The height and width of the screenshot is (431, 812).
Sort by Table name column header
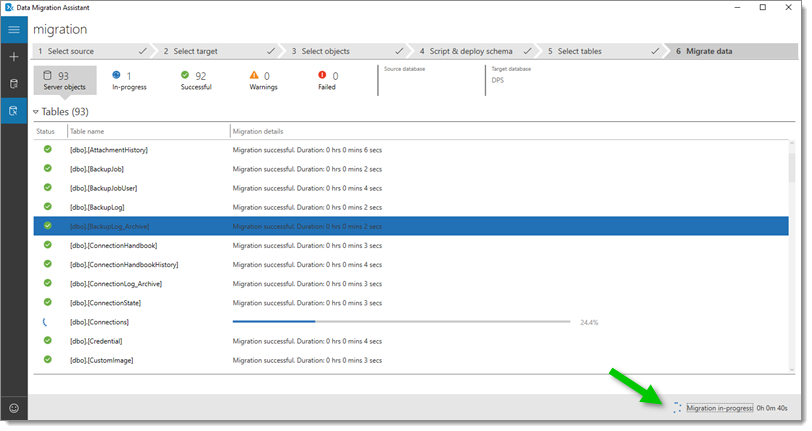pos(147,131)
